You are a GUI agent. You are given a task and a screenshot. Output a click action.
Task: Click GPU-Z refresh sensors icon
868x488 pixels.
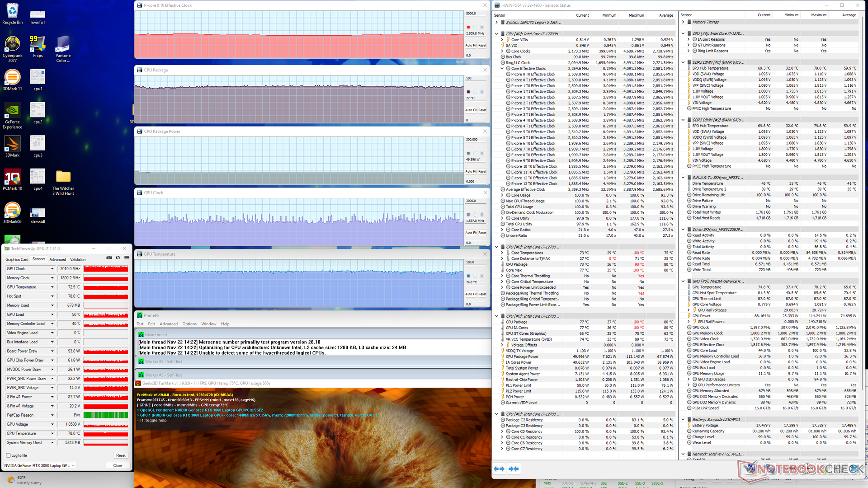pos(118,258)
